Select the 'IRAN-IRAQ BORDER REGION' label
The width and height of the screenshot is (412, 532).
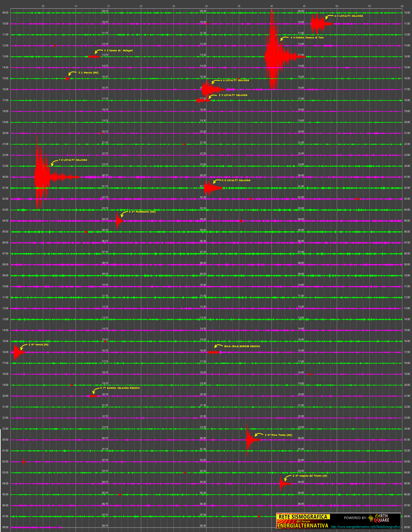pyautogui.click(x=242, y=346)
